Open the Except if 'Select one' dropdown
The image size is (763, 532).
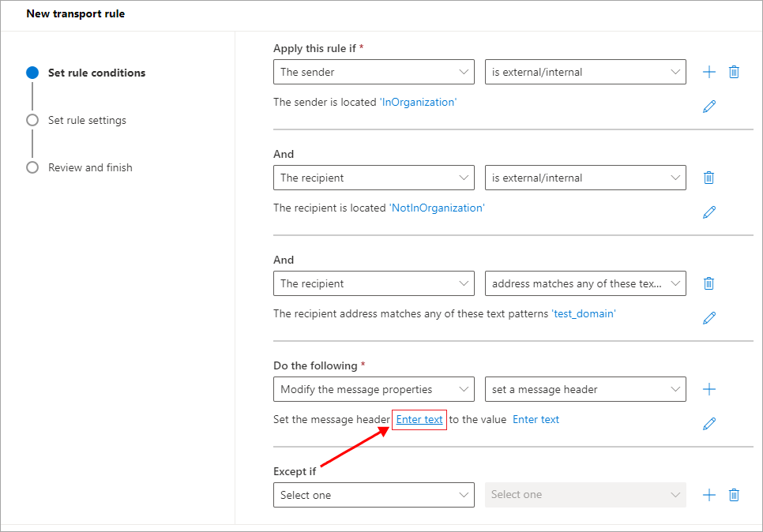374,495
